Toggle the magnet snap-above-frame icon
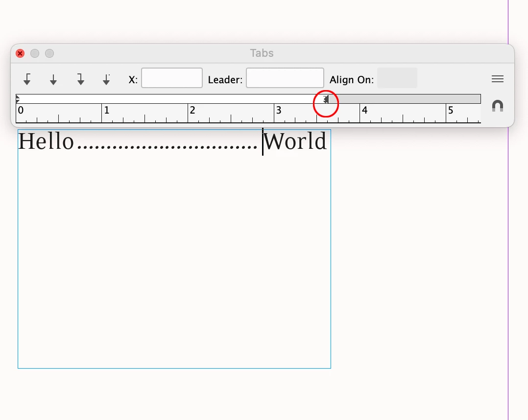 tap(497, 106)
